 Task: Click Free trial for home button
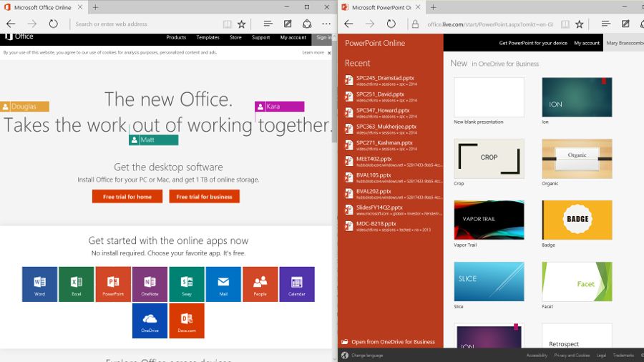(127, 197)
